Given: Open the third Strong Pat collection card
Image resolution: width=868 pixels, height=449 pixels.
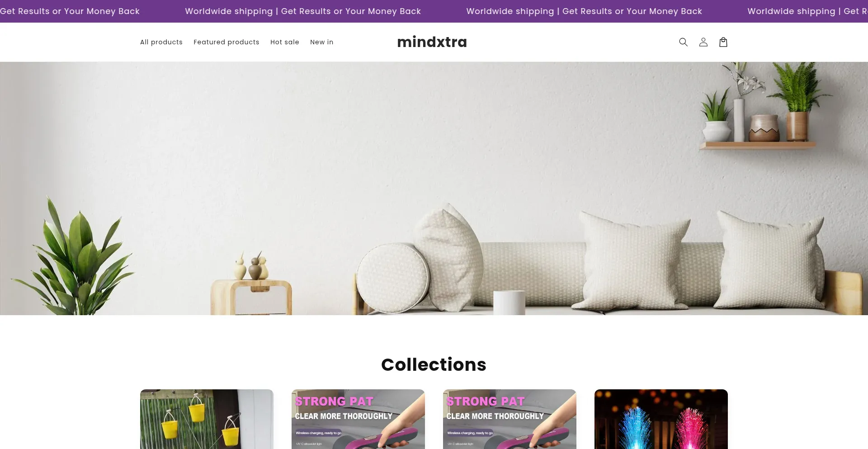Looking at the screenshot, I should (x=509, y=419).
